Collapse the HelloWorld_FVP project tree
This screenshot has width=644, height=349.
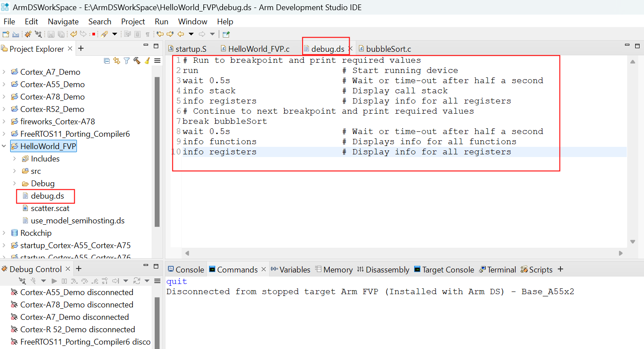[4, 146]
